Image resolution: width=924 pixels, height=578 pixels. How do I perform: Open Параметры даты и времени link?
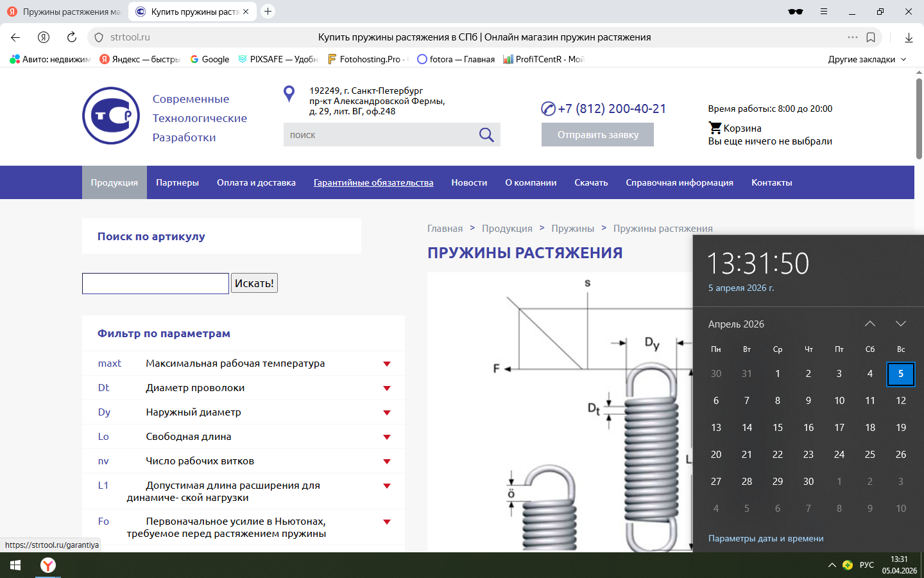pyautogui.click(x=766, y=538)
